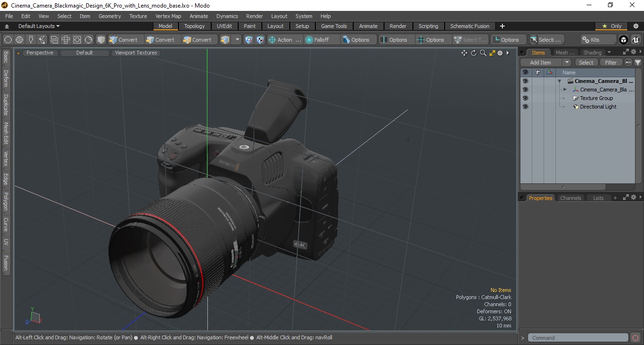The width and height of the screenshot is (644, 345).
Task: Maximize viewport with yellow expand icon
Action: pyautogui.click(x=492, y=53)
